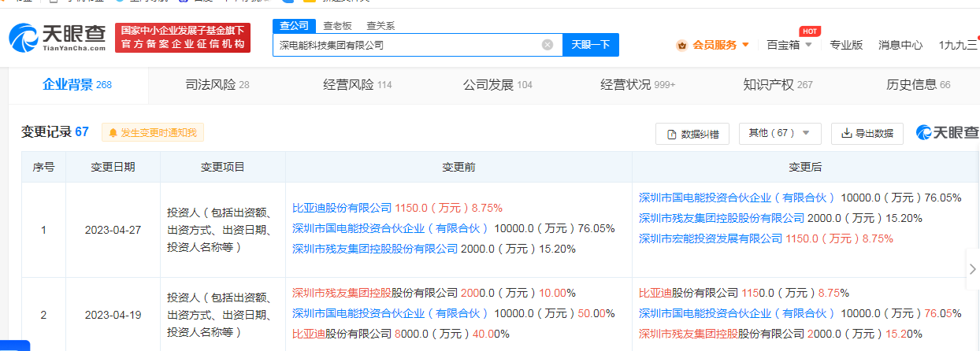980x351 pixels.
Task: Click the 序号 column header
Action: [43, 167]
